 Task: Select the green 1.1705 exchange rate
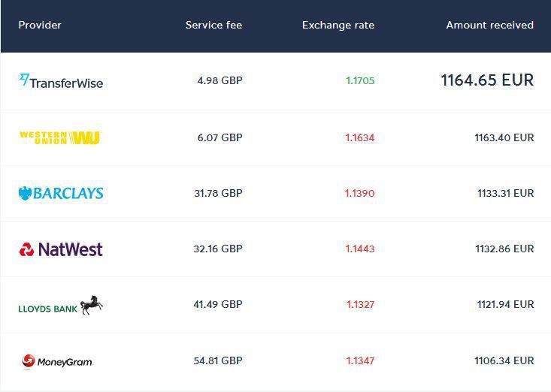360,80
